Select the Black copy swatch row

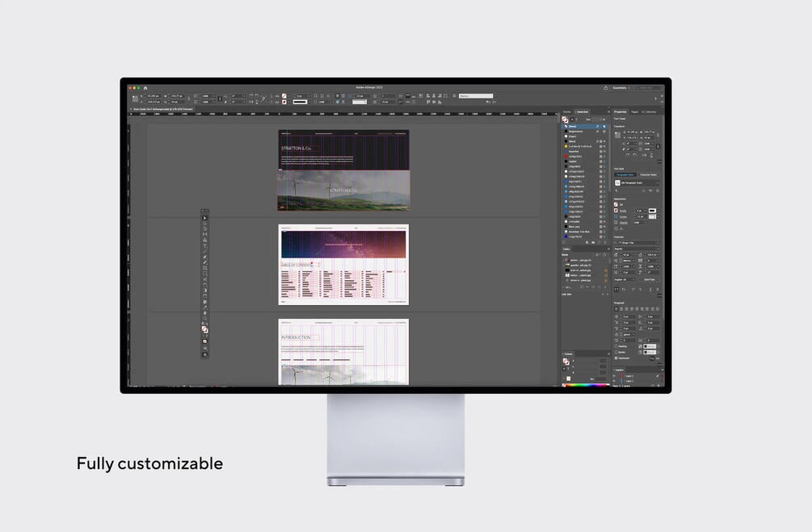click(584, 227)
